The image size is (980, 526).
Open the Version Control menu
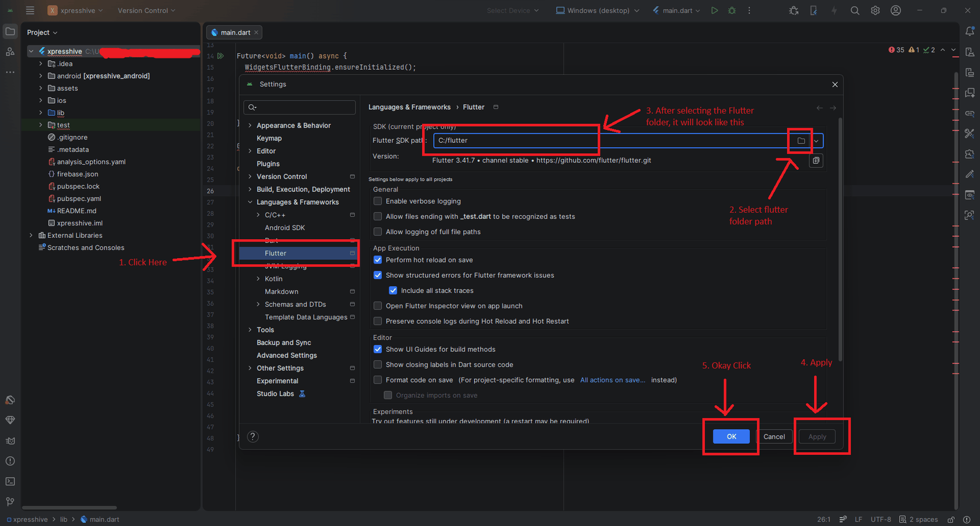pos(146,10)
